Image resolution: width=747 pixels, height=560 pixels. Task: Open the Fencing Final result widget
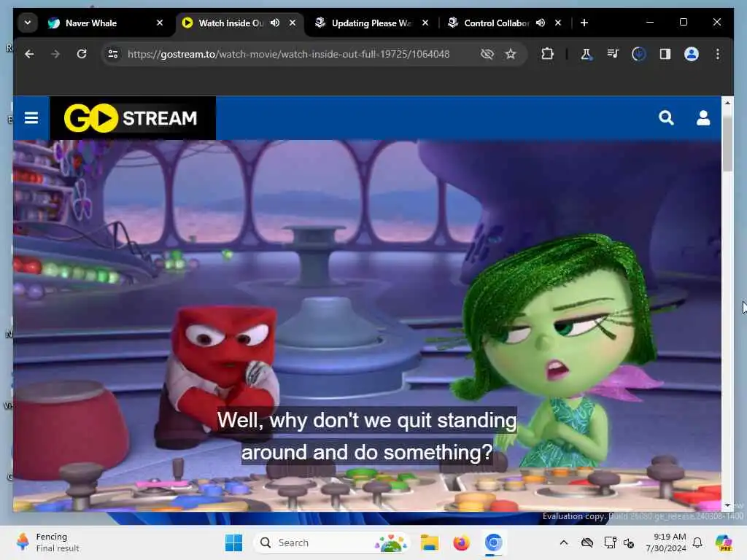pyautogui.click(x=47, y=542)
